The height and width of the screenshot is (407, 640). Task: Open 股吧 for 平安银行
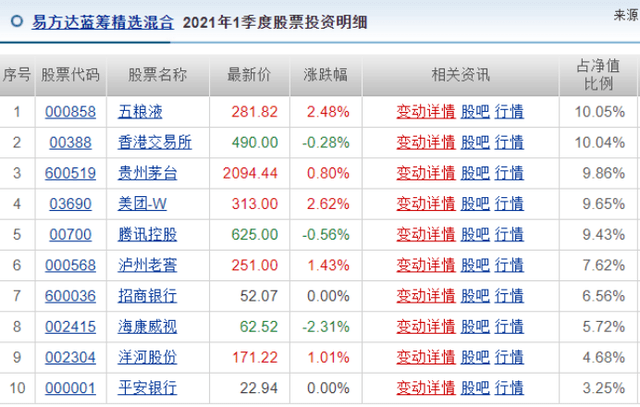pos(475,388)
